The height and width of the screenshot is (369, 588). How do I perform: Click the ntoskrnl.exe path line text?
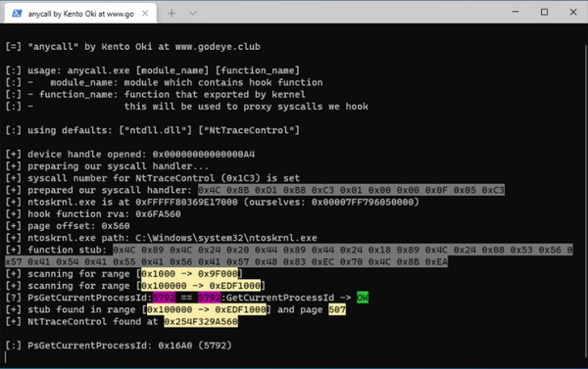point(172,238)
